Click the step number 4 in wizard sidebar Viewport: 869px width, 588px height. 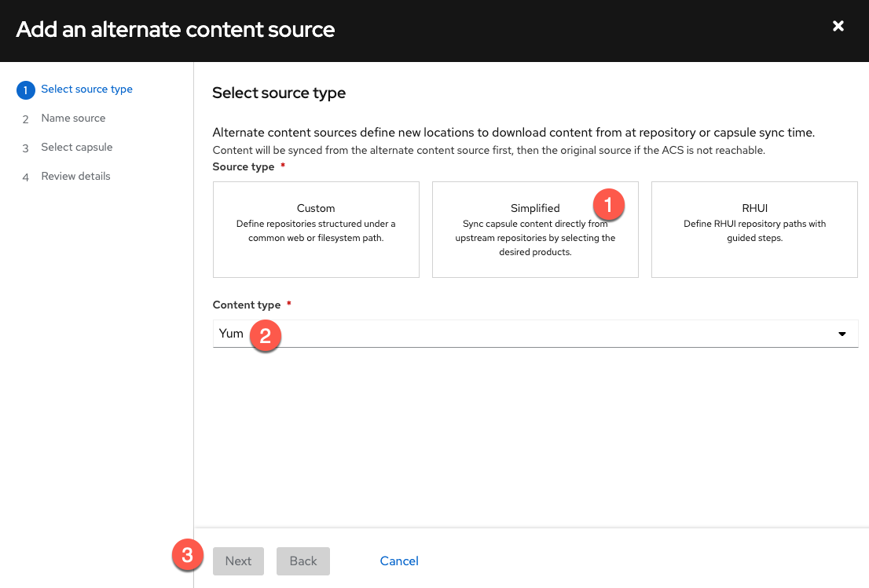(25, 177)
